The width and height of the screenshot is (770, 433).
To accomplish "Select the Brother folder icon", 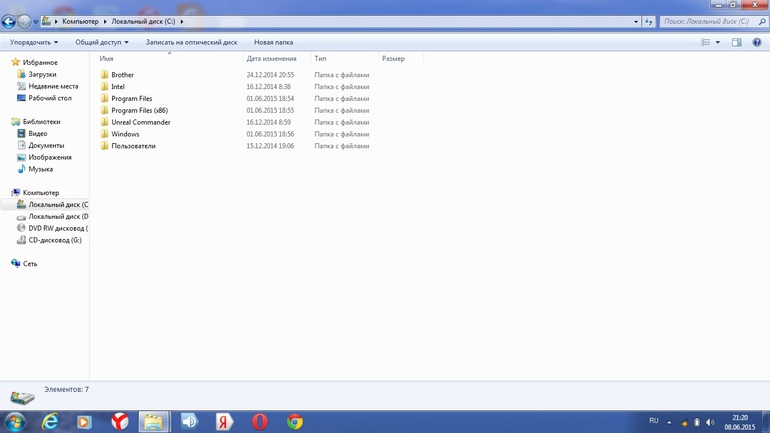I will coord(104,75).
